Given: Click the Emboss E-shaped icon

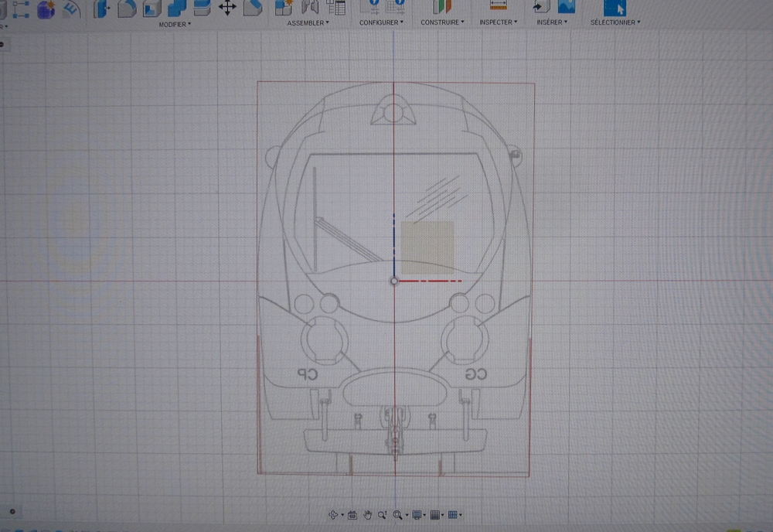Looking at the screenshot, I should (72, 9).
